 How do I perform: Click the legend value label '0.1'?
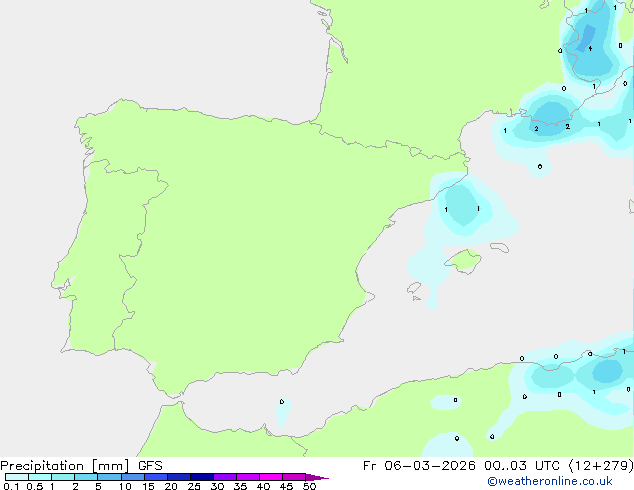(x=11, y=486)
